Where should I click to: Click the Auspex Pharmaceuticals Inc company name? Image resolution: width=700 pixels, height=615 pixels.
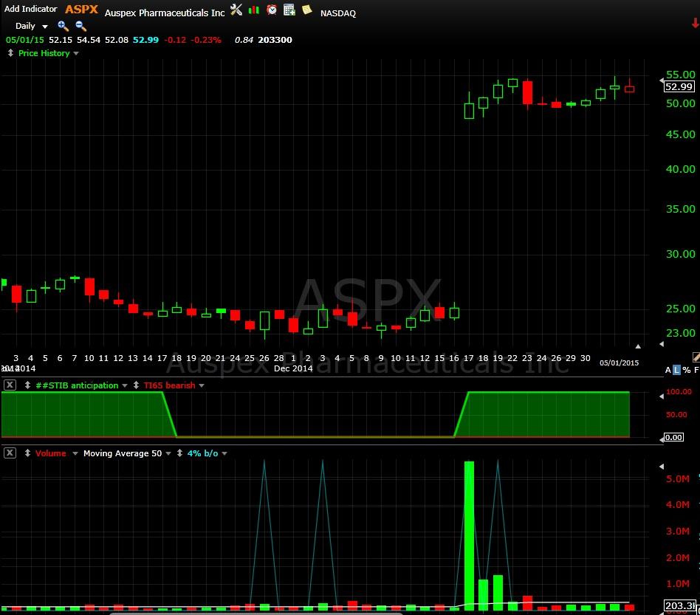click(165, 13)
